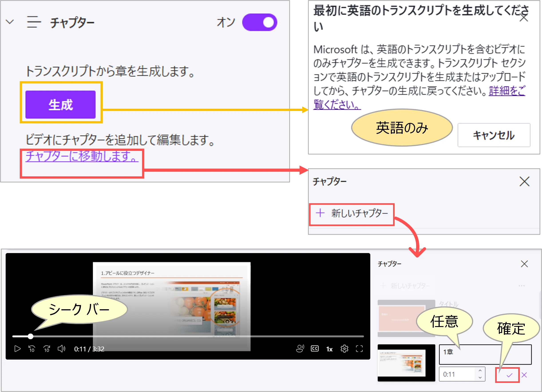542x392 pixels.
Task: Click the volume speaker icon
Action: point(61,349)
